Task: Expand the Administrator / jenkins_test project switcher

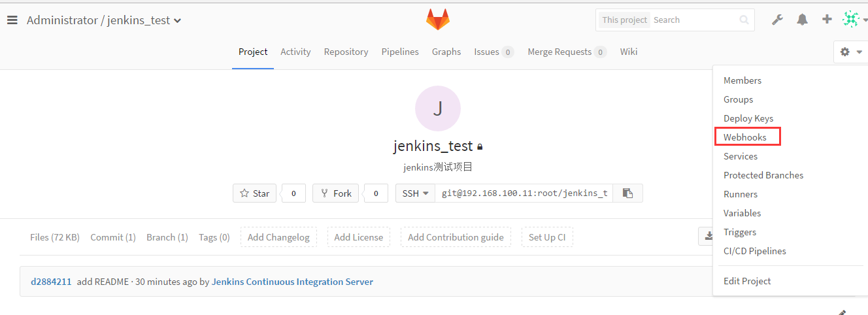Action: (x=104, y=20)
